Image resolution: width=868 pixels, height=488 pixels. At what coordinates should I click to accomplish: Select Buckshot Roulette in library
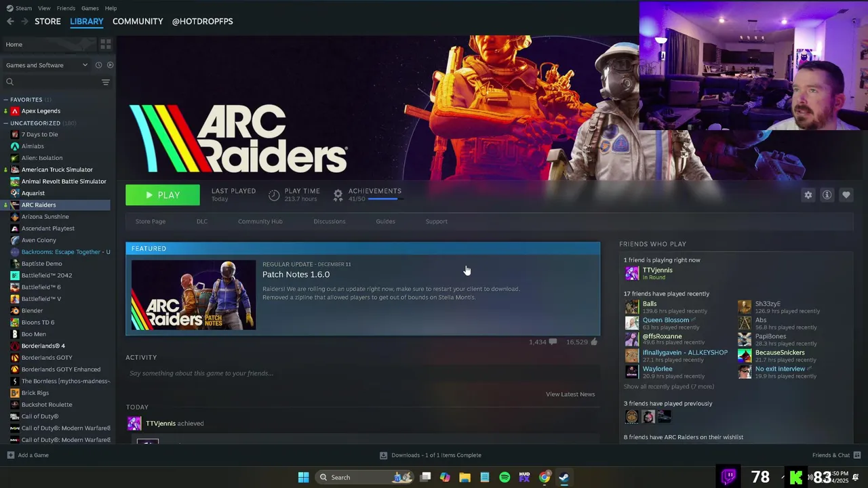(46, 405)
